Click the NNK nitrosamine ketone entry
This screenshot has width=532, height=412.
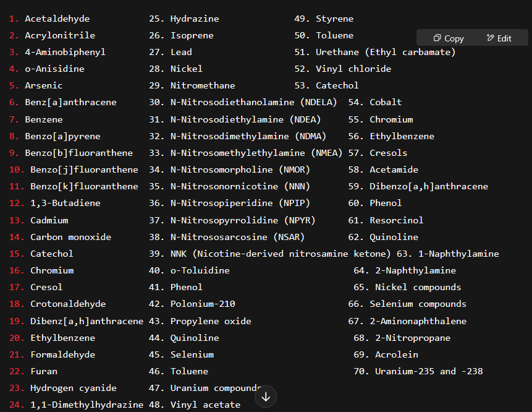pyautogui.click(x=281, y=254)
